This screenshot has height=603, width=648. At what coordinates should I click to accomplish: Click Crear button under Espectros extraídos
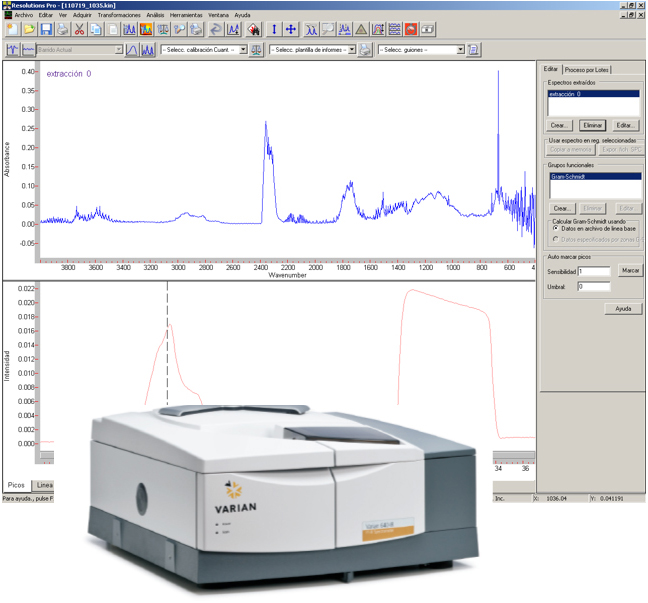tap(559, 125)
